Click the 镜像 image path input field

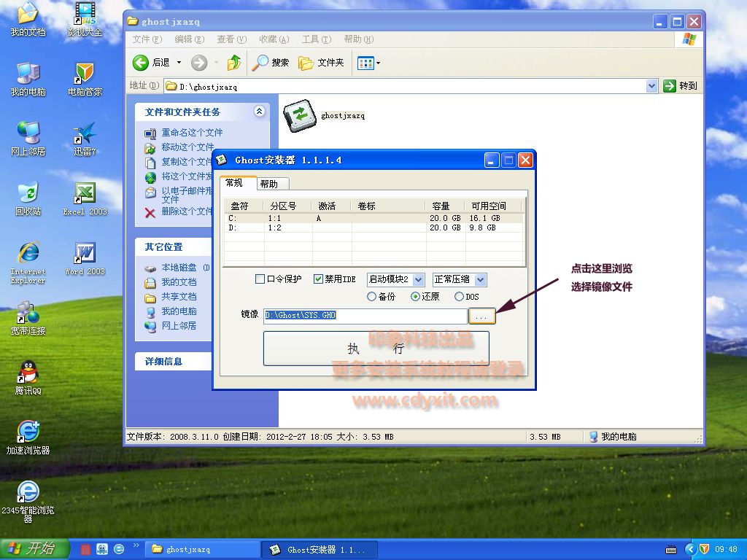pos(365,315)
